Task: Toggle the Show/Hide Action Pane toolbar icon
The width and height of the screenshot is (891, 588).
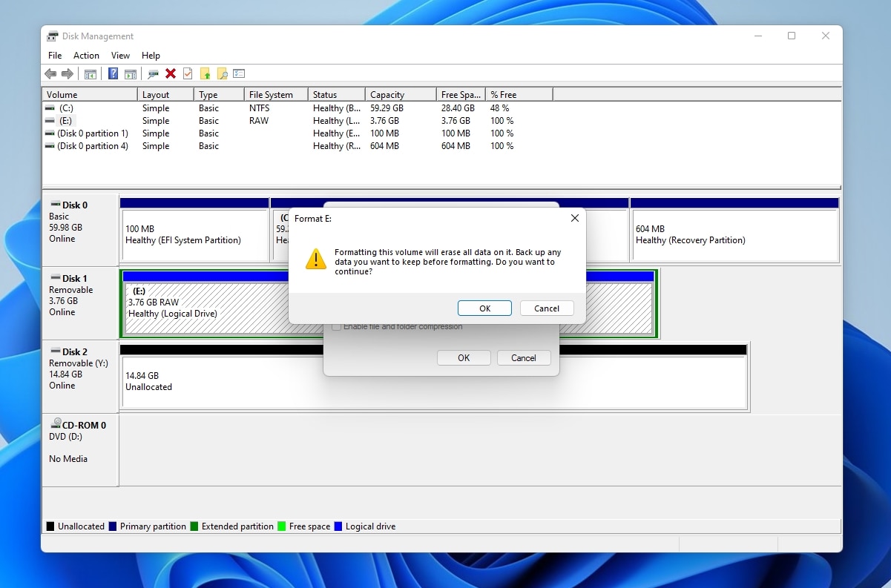Action: 131,73
